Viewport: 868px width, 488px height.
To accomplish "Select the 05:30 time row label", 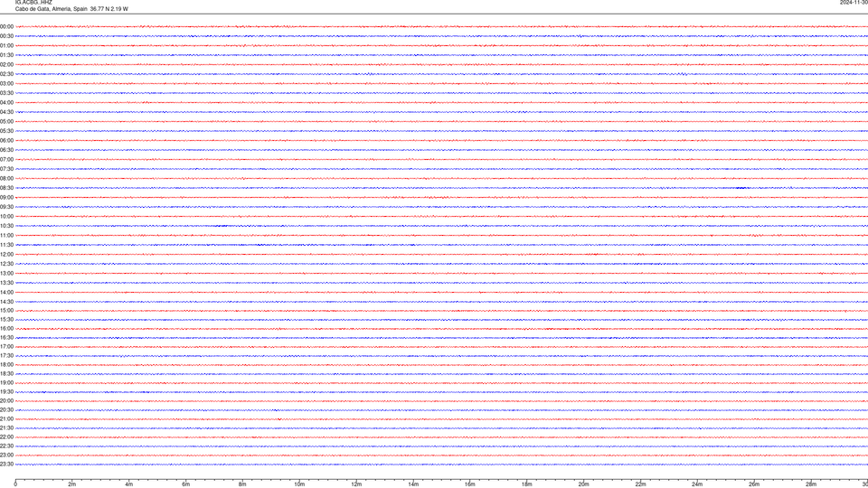I will (x=6, y=131).
